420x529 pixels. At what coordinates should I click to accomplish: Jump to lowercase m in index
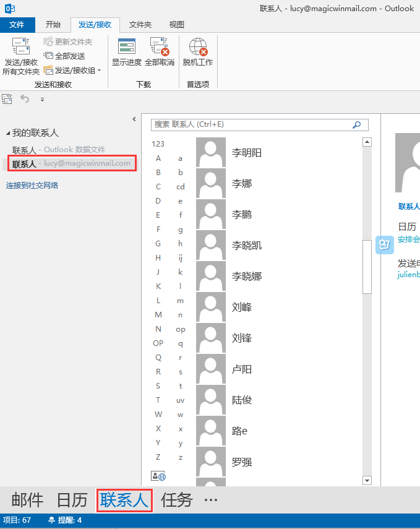click(x=180, y=301)
